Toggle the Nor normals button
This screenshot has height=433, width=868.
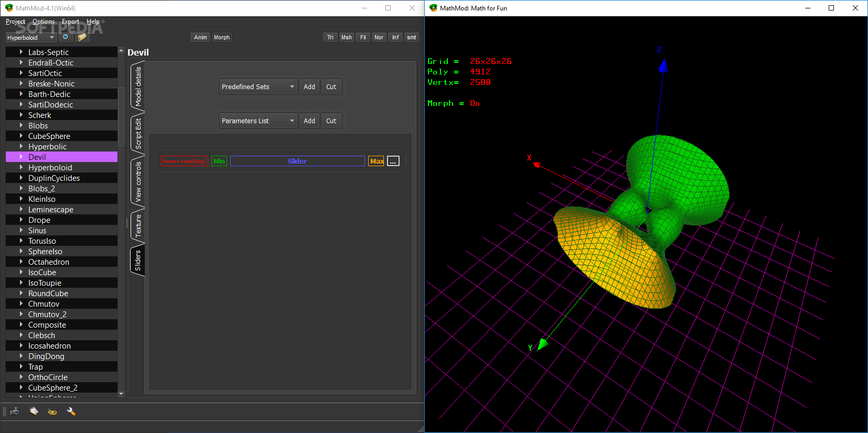(379, 37)
